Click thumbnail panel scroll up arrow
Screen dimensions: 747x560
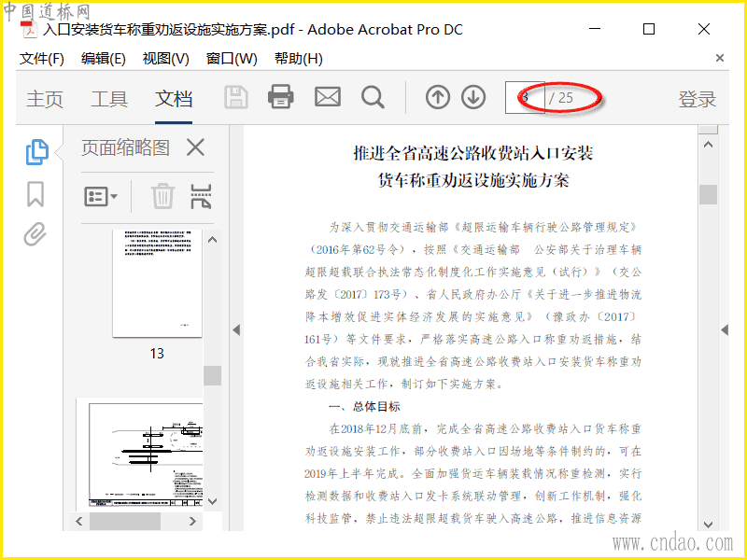point(213,240)
